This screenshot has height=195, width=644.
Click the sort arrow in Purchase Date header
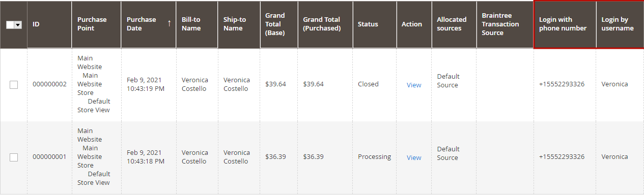point(169,24)
